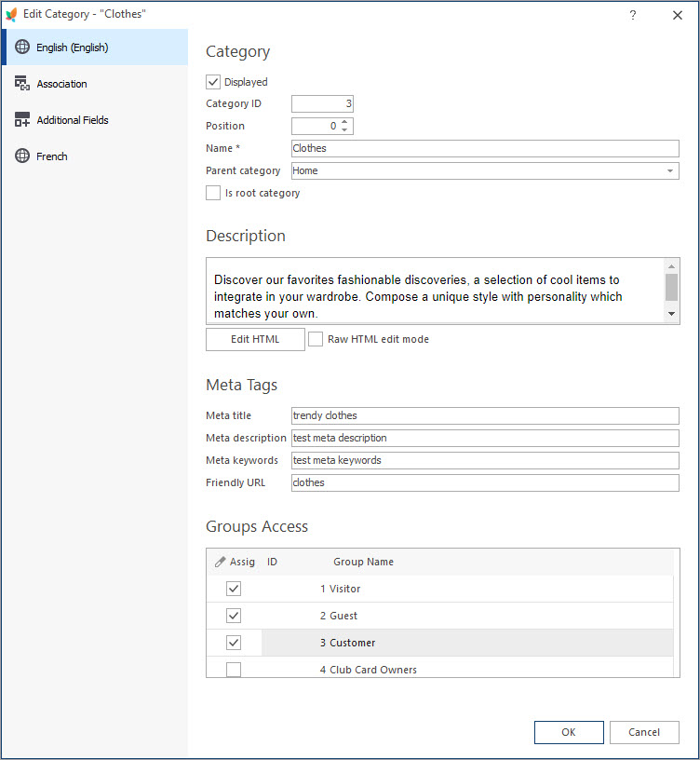Click the Store Manager logo in title bar
The width and height of the screenshot is (700, 760).
click(11, 15)
